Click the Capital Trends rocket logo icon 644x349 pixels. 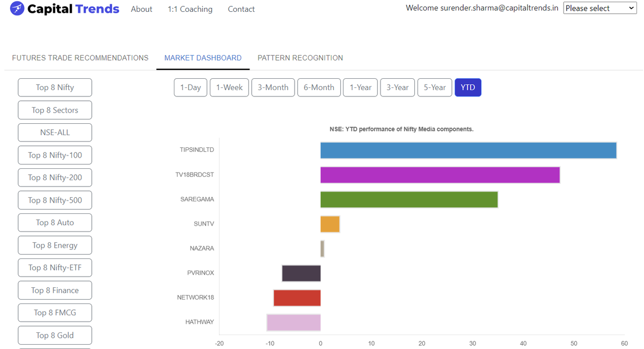pyautogui.click(x=17, y=9)
